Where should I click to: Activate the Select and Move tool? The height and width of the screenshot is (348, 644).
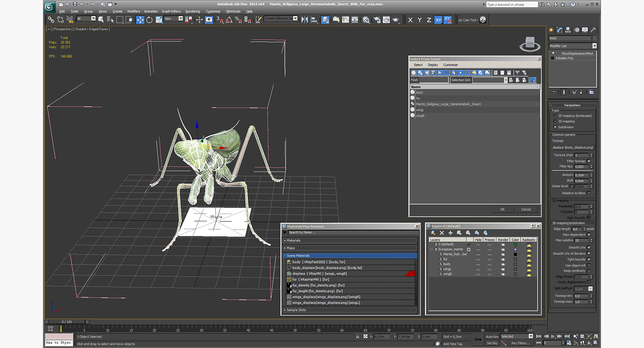coord(140,20)
